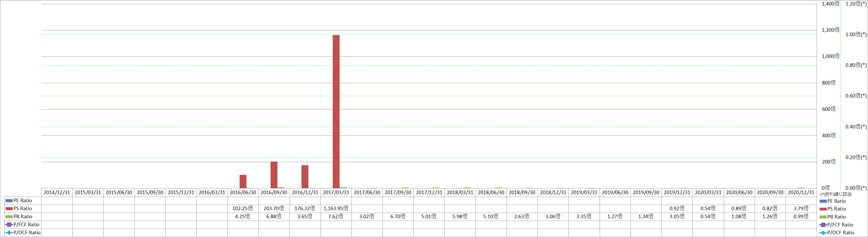Click the right-side P/FCF Ratio legend entry

[836, 225]
